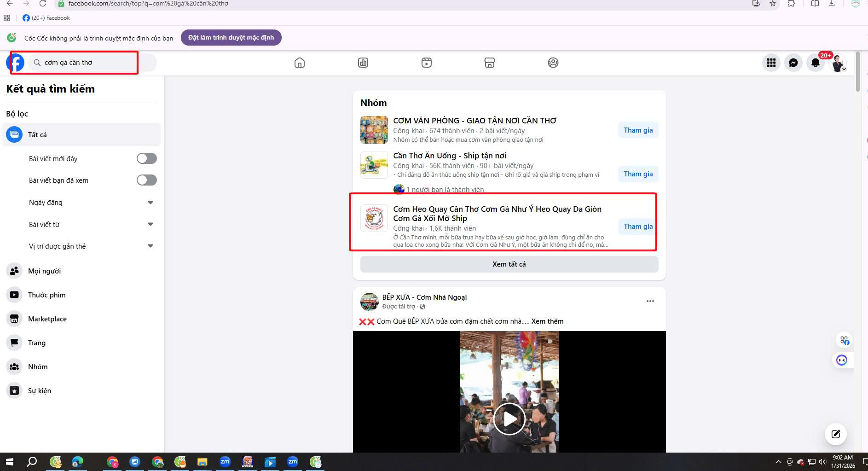Select the Tất cả filter
The height and width of the screenshot is (471, 868).
coord(81,134)
